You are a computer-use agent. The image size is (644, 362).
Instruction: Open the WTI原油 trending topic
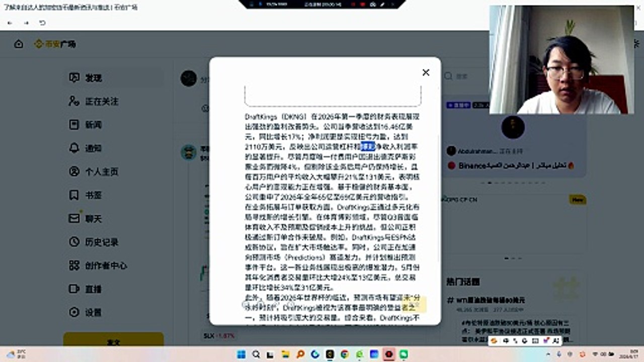(487, 300)
